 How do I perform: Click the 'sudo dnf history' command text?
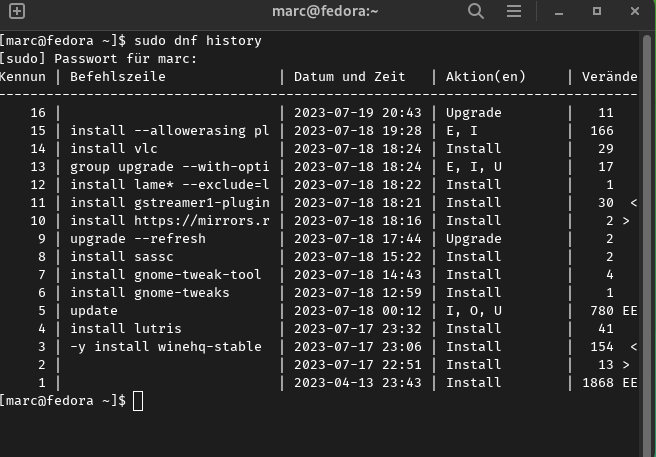[197, 41]
